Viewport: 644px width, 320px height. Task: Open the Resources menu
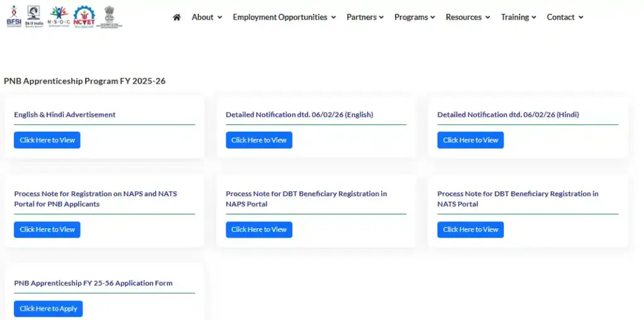pos(467,18)
